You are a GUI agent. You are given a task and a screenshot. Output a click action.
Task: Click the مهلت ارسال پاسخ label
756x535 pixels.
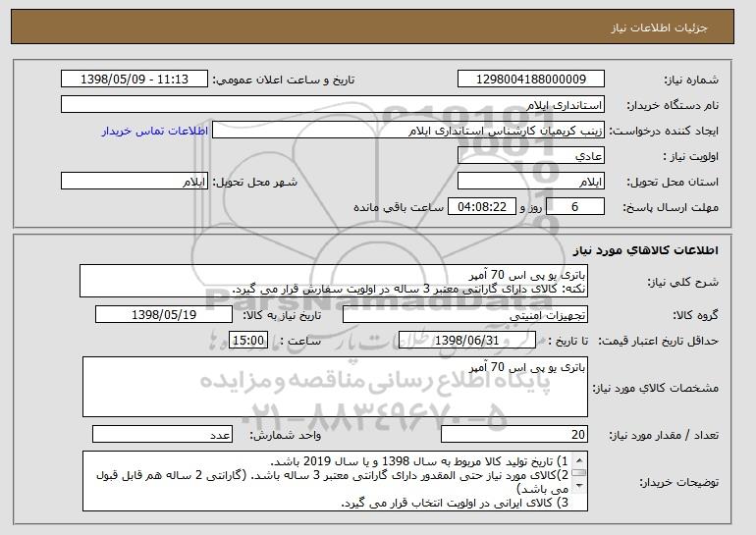(671, 207)
